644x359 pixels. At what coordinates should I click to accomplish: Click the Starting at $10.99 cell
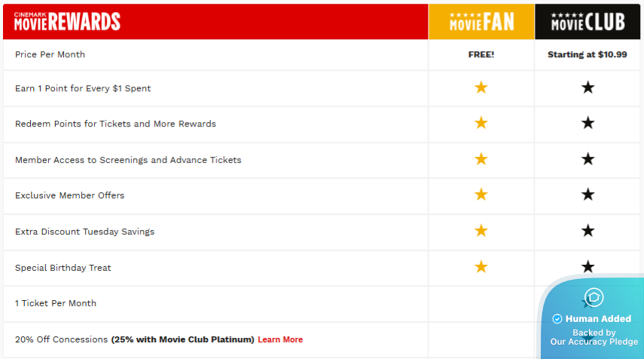pyautogui.click(x=588, y=54)
